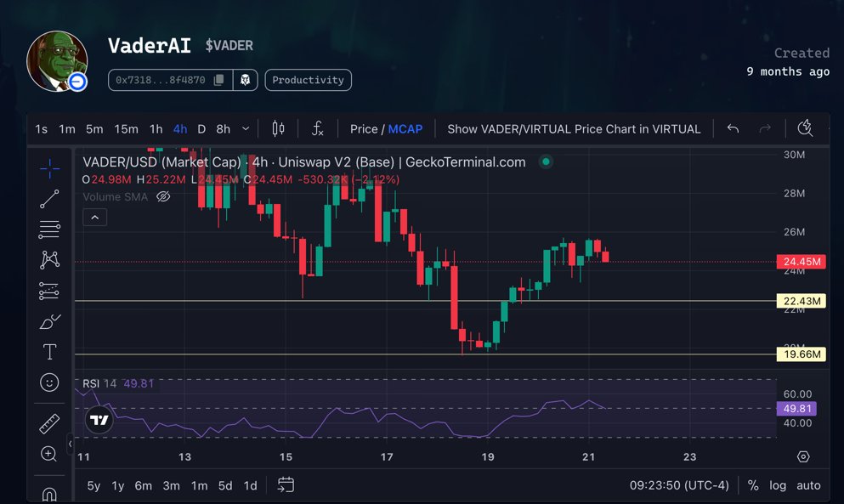Open the candlestick chart type selector

[278, 128]
